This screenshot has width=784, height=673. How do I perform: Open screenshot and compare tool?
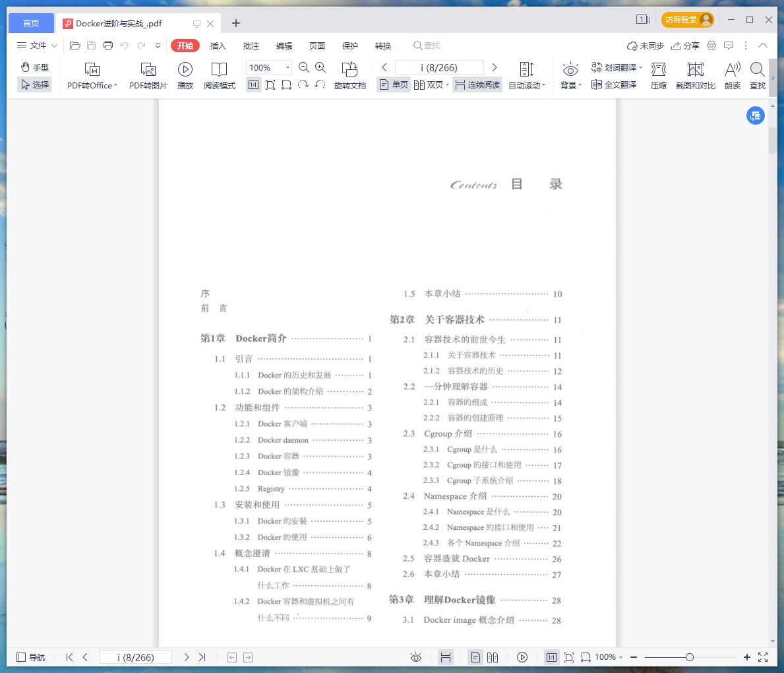[695, 76]
